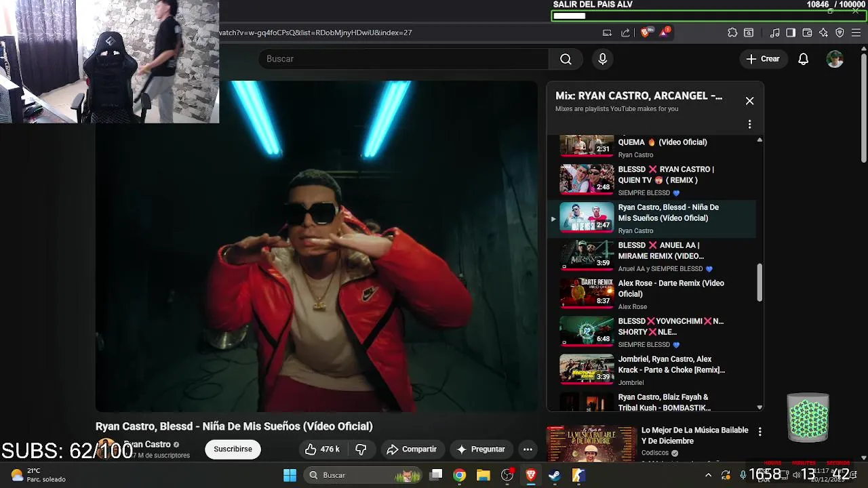Image resolution: width=868 pixels, height=488 pixels.
Task: Click the Crear button
Action: [x=764, y=59]
